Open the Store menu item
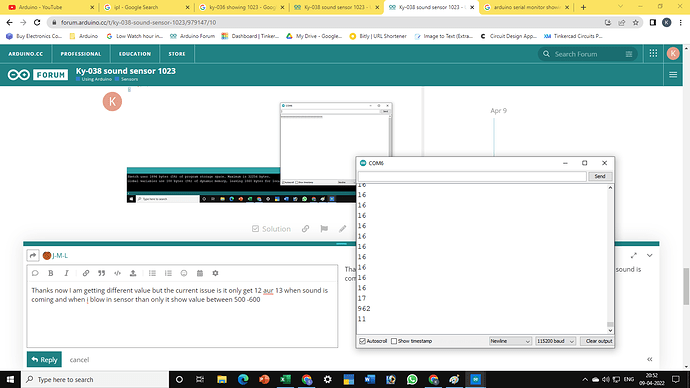The width and height of the screenshot is (690, 388). pos(177,54)
